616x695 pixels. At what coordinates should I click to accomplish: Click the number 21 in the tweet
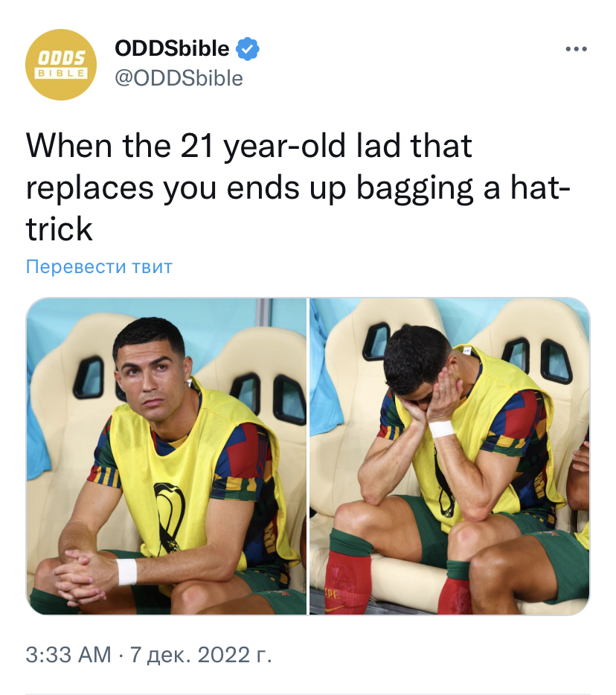198,147
